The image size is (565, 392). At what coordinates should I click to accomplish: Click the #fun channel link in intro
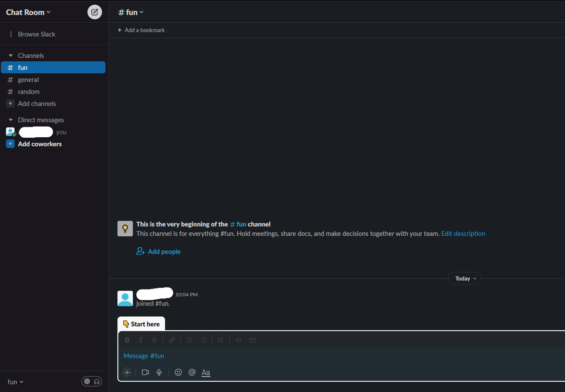point(238,224)
